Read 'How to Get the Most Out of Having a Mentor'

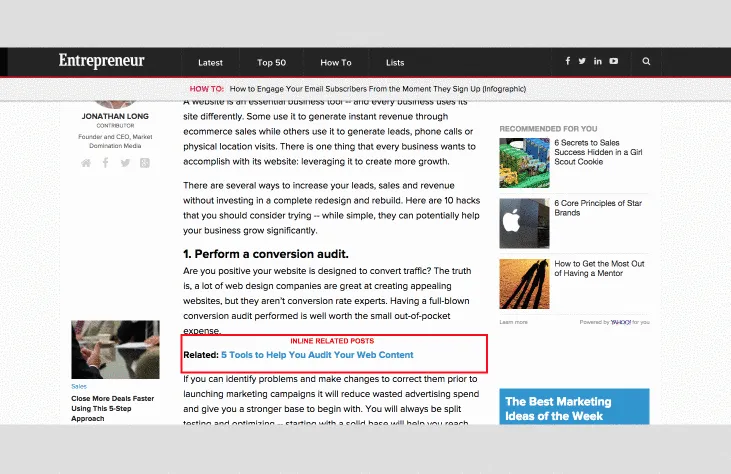pyautogui.click(x=599, y=269)
